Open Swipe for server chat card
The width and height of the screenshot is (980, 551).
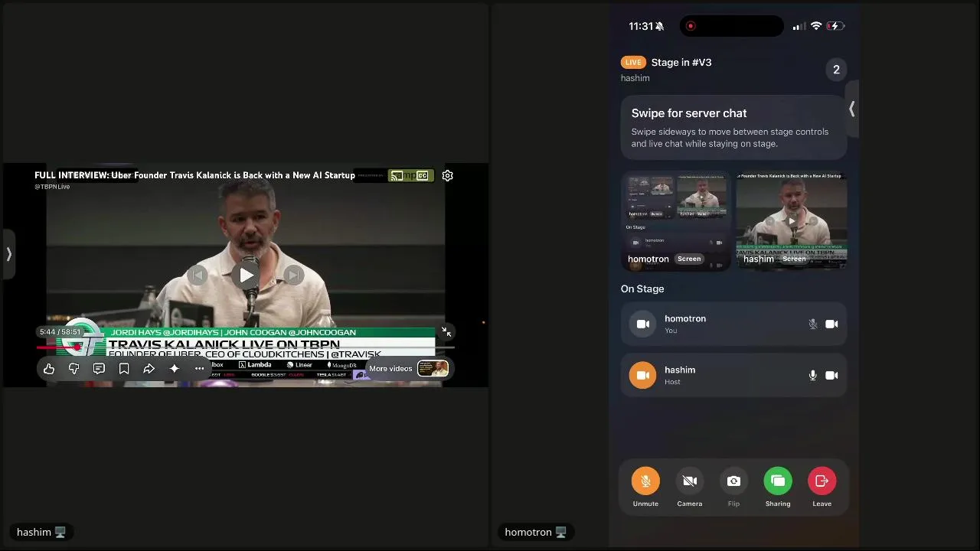tap(733, 127)
